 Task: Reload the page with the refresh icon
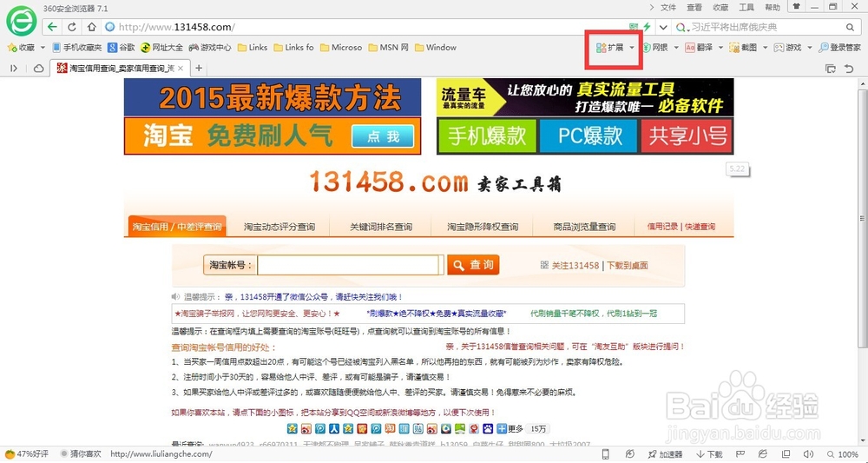[x=72, y=27]
